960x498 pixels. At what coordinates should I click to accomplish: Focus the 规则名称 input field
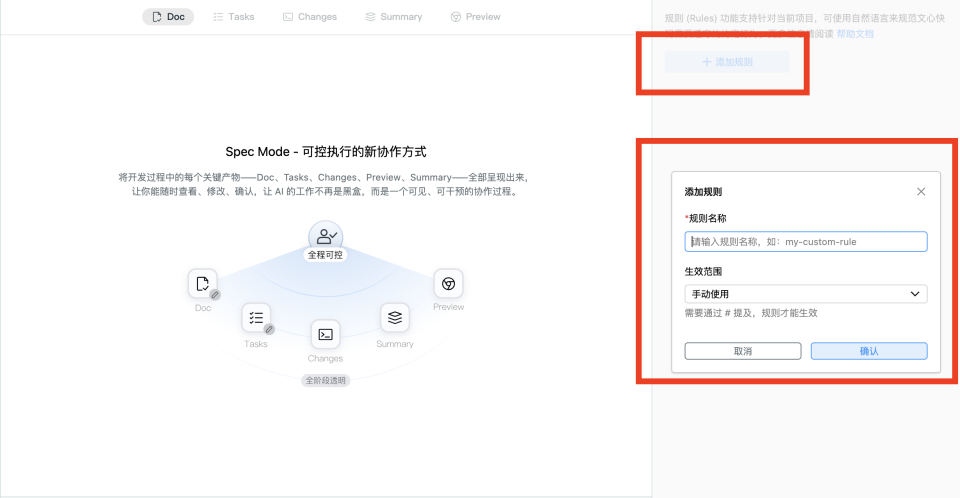click(x=806, y=241)
